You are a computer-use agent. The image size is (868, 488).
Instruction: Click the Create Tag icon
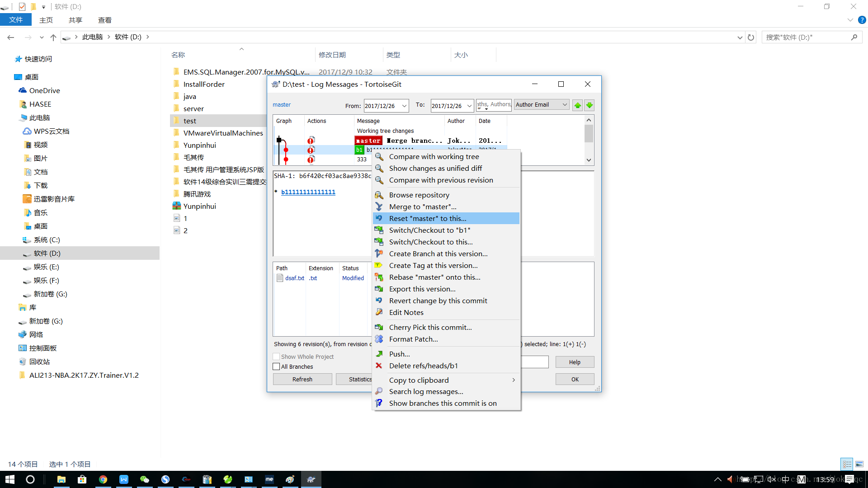click(x=379, y=265)
